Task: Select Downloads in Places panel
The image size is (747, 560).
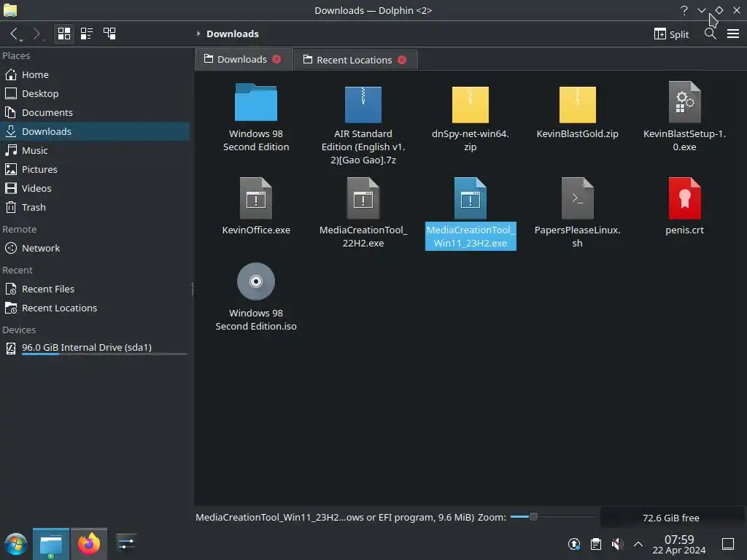Action: (96, 131)
